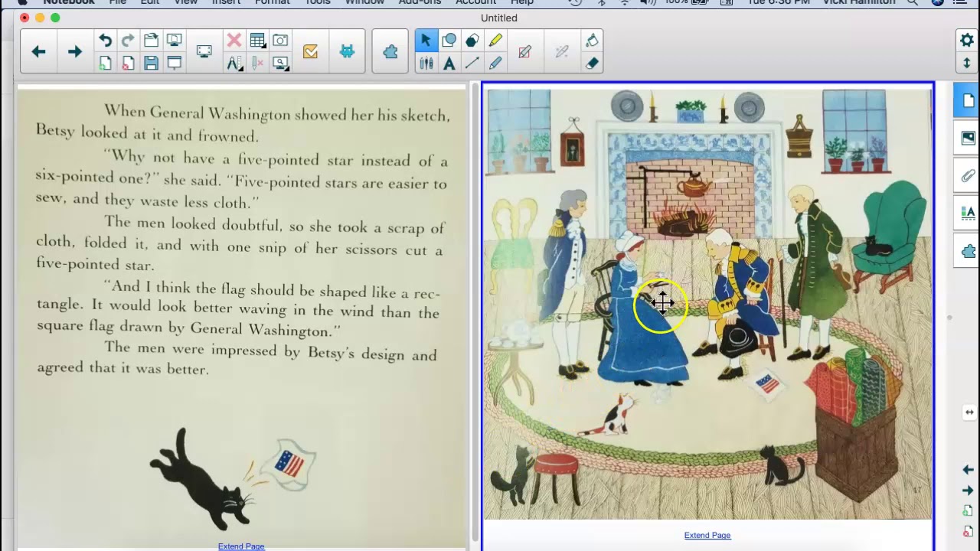Open a file with the folder icon
Screen dimensions: 980x551
click(x=151, y=41)
